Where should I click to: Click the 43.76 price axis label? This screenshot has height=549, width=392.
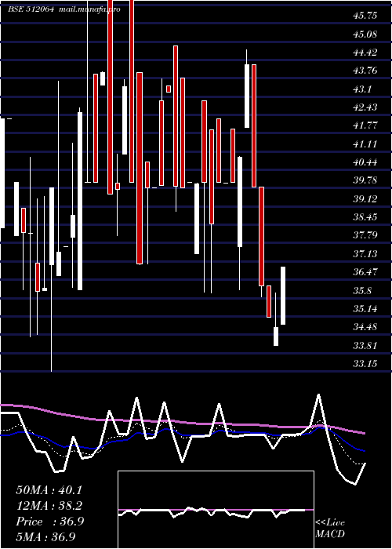[365, 71]
